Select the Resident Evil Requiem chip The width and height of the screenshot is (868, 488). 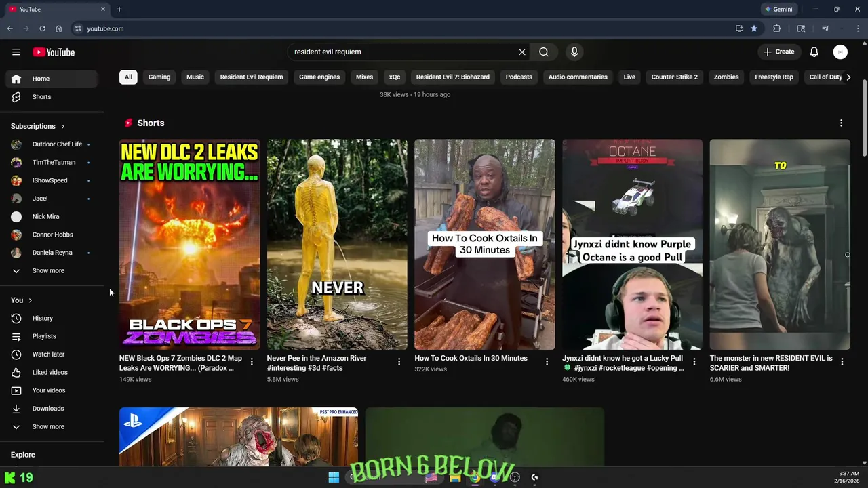(x=252, y=77)
